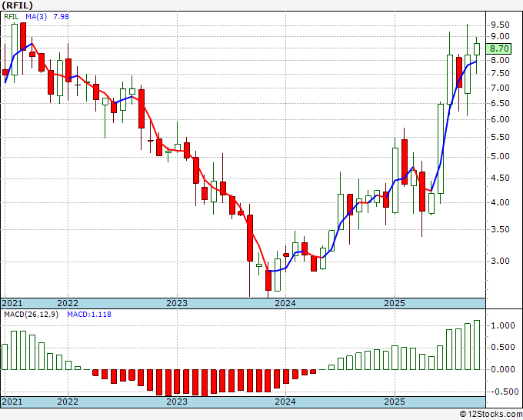Select the MA(3) legend label
This screenshot has width=523, height=420.
point(36,16)
